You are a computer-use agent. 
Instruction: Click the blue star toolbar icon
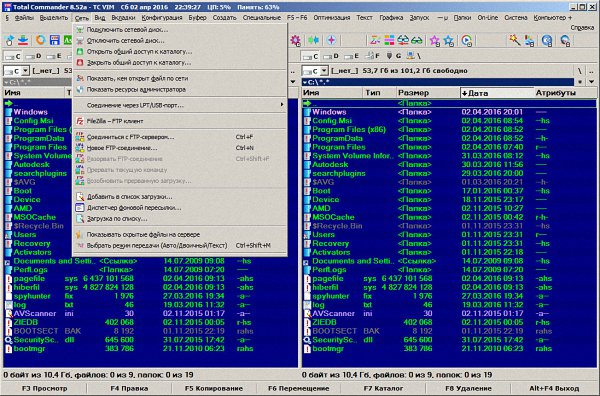click(x=448, y=40)
